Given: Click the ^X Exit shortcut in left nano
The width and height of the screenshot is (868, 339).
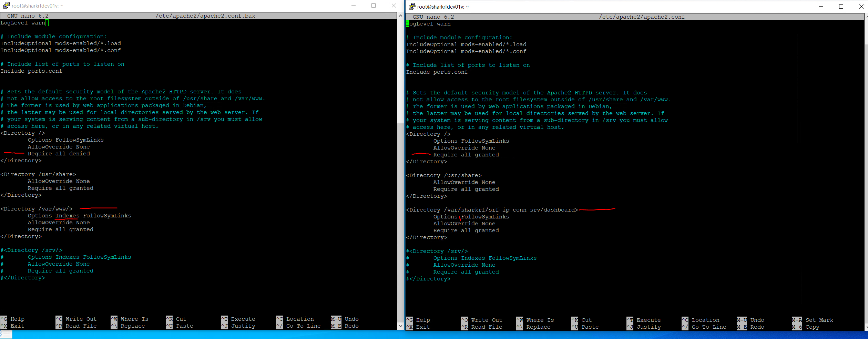Looking at the screenshot, I should tap(12, 326).
